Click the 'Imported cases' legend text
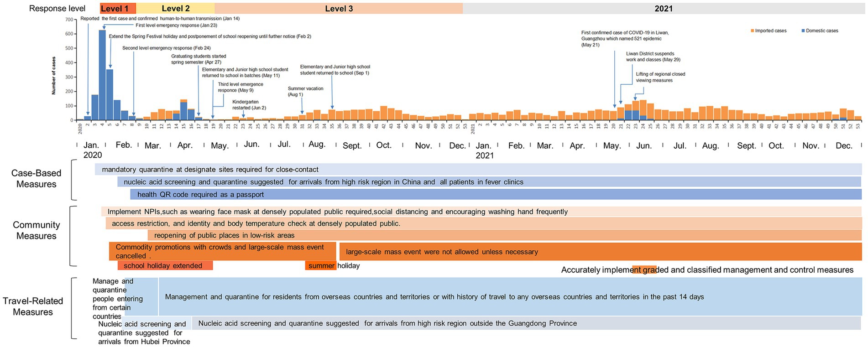Viewport: 868px width, 347px height. [771, 31]
